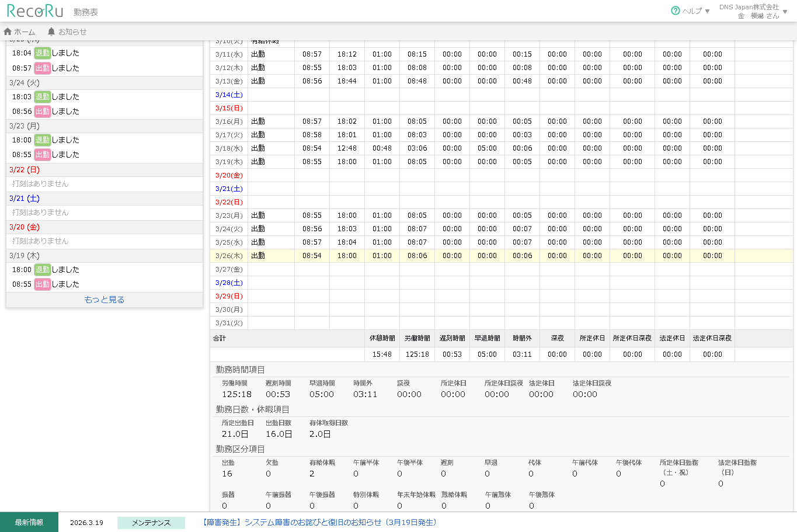Click the 最新情報 button in footer

[29, 522]
